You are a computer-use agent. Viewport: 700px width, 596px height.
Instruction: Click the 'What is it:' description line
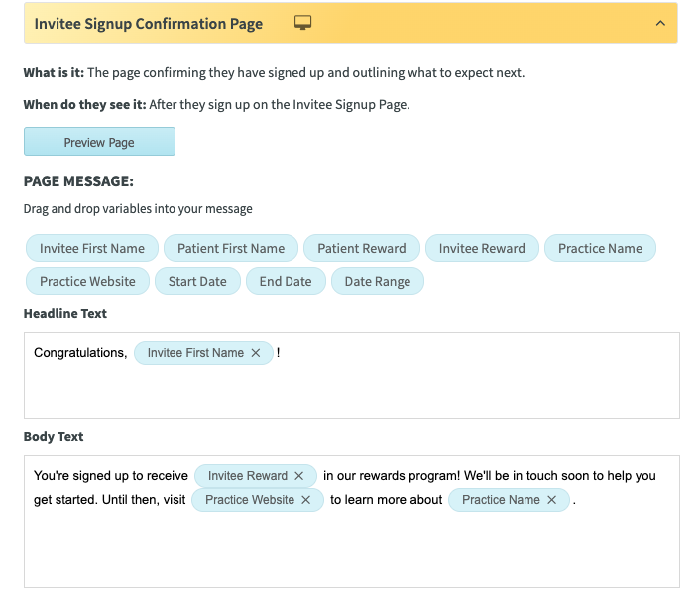(274, 72)
